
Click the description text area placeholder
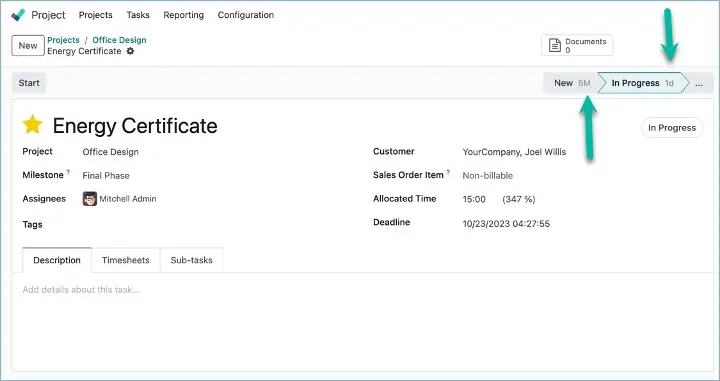81,290
